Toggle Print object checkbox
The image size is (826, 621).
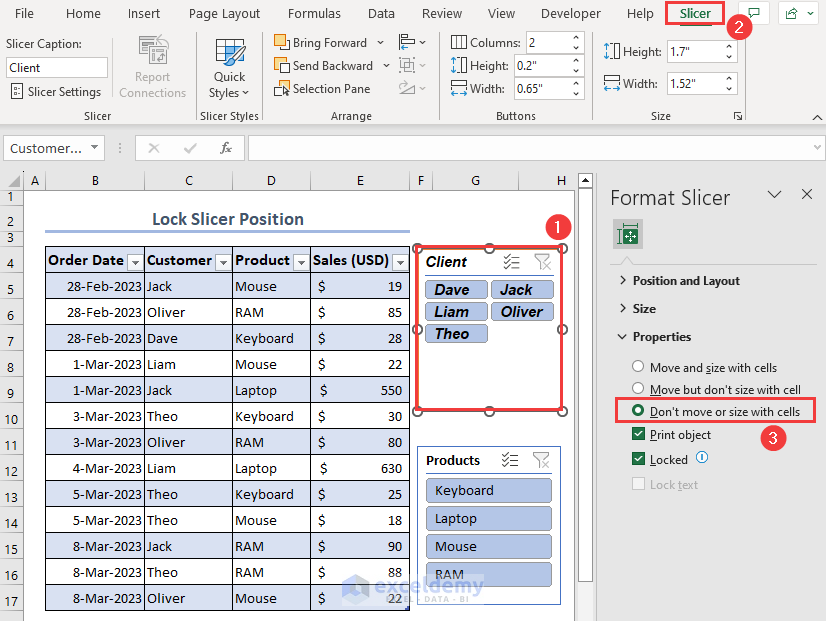point(638,434)
